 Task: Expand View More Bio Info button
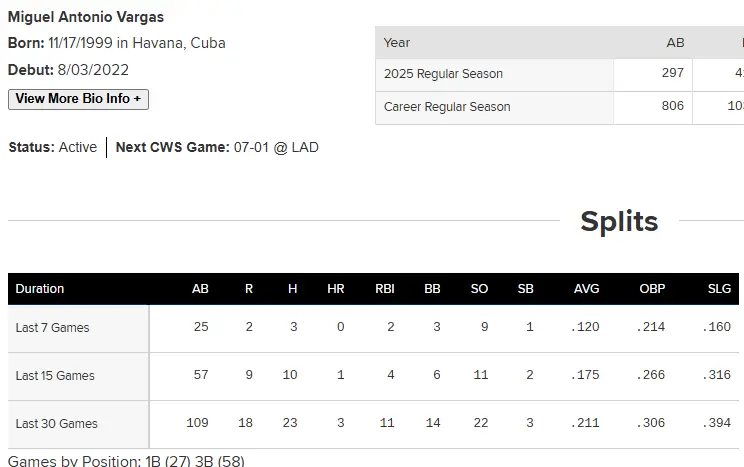coord(78,99)
